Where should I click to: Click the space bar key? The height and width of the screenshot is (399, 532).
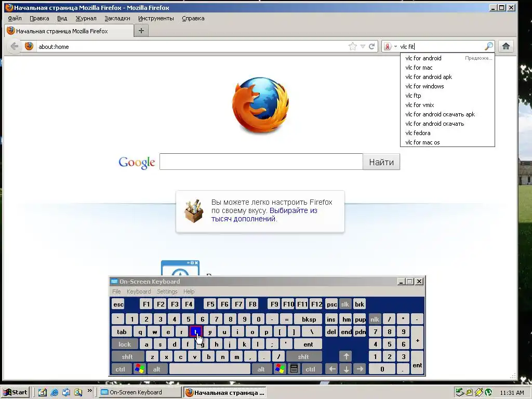click(x=210, y=369)
